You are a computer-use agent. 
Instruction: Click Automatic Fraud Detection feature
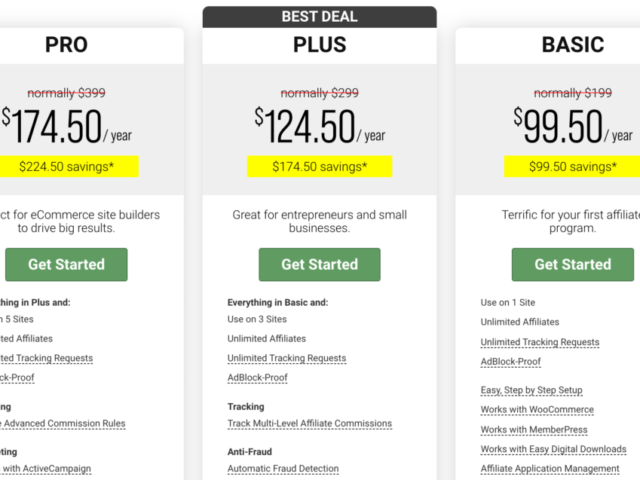coord(283,469)
